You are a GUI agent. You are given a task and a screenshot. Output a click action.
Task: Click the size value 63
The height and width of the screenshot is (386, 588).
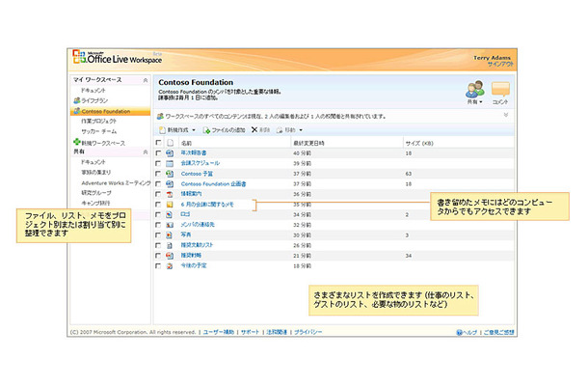[x=409, y=174]
